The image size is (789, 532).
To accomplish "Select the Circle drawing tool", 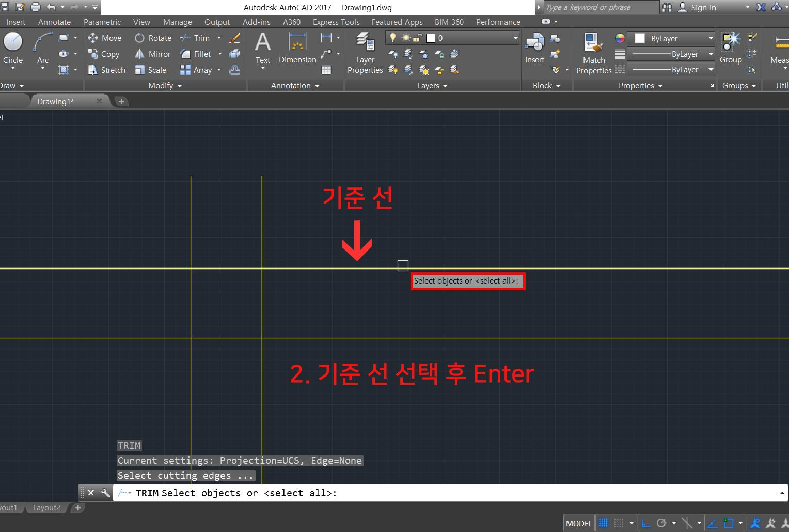I will pyautogui.click(x=13, y=48).
